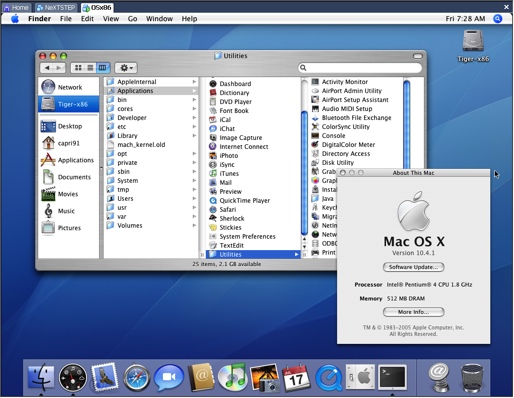Expand the Volumes folder arrow
514x398 pixels.
[x=194, y=225]
